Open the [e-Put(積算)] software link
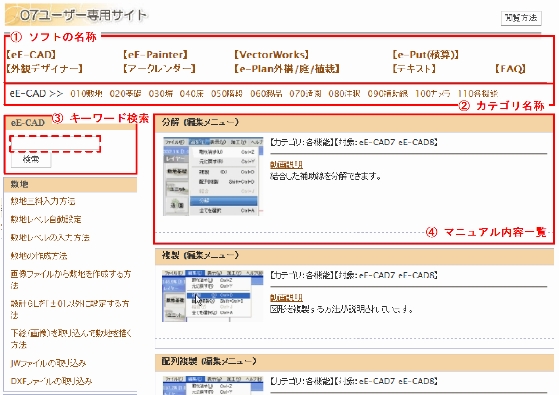559x395 pixels. pos(425,55)
